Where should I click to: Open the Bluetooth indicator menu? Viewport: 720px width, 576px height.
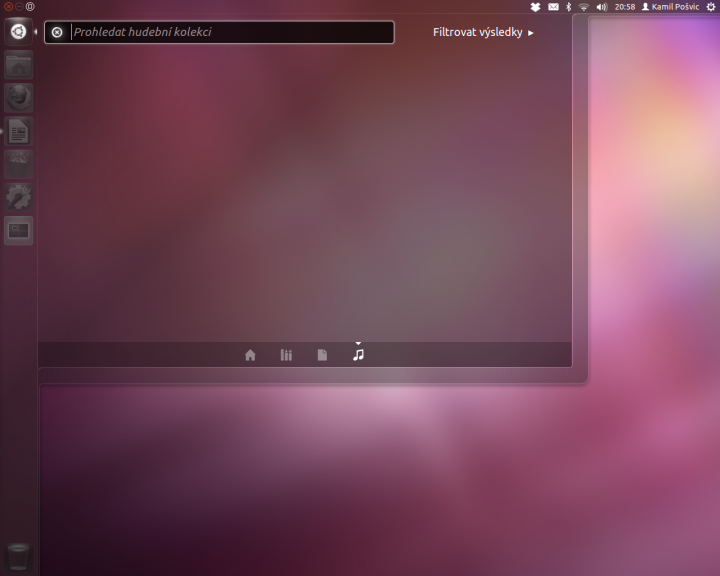coord(568,7)
